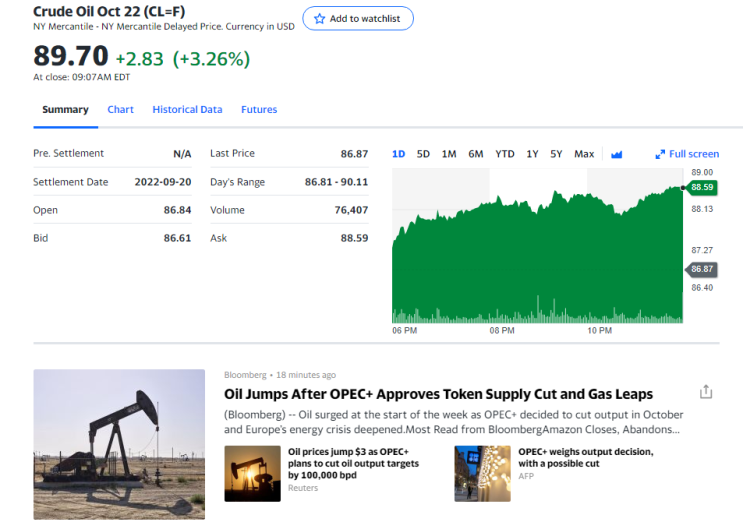Share the Bloomberg article using the share icon

pyautogui.click(x=706, y=392)
